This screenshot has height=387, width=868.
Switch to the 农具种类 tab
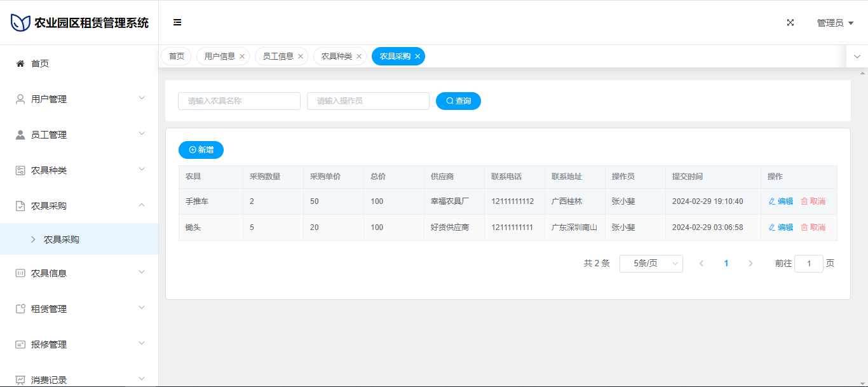point(336,57)
